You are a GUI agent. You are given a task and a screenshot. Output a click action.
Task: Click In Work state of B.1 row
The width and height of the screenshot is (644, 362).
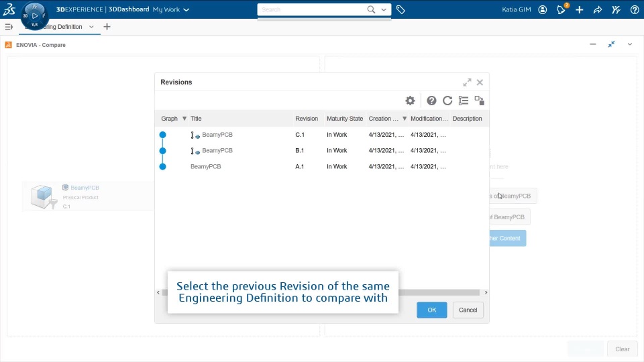pos(337,151)
